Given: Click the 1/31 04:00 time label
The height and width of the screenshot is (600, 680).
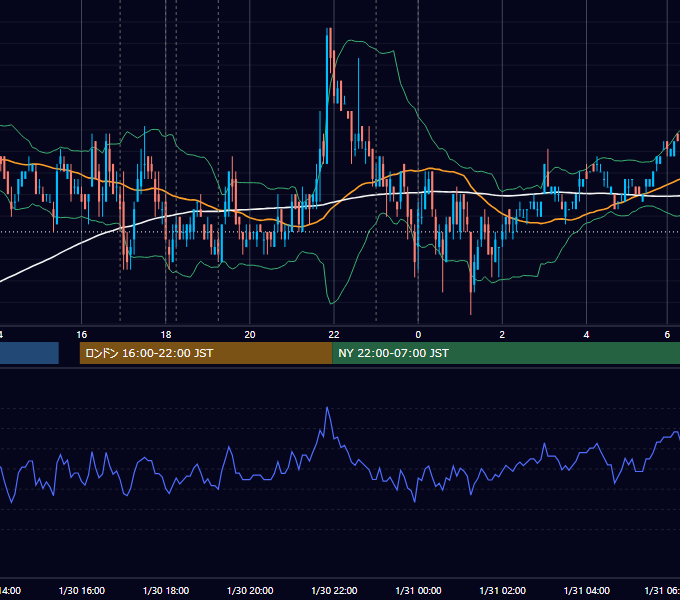Looking at the screenshot, I should [586, 590].
